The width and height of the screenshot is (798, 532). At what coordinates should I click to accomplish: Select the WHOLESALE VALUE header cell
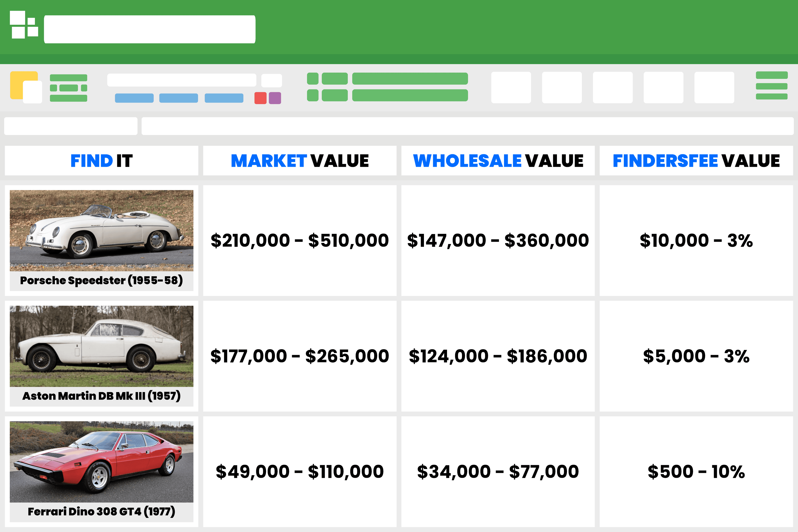[x=498, y=160]
